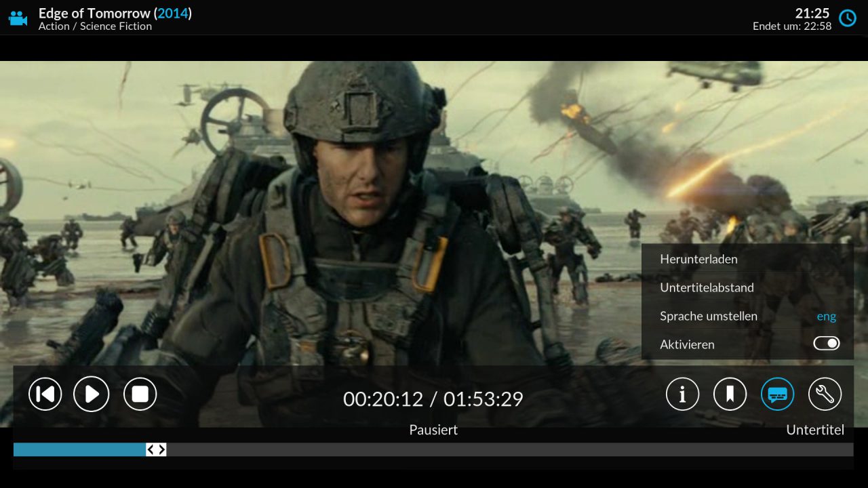Select Sprache umstellen to change subtitle language

[x=709, y=316]
